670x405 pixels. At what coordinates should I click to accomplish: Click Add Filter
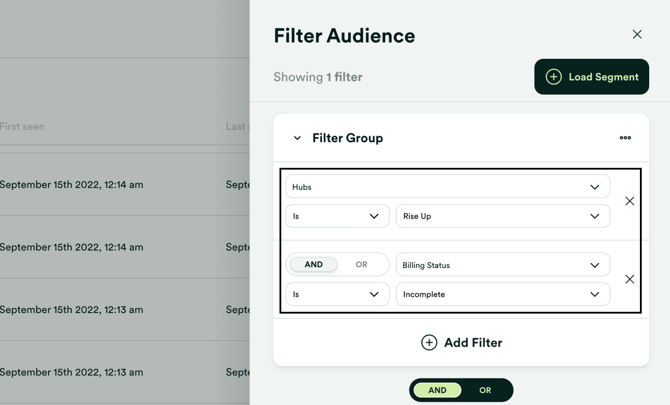tap(461, 343)
